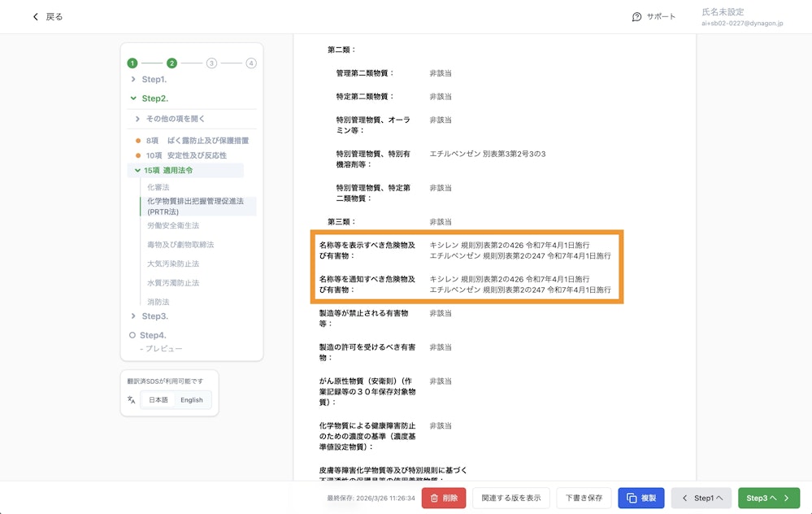Screen dimensions: 812x514
Task: Click the orange dot beside 10項
Action: point(137,155)
